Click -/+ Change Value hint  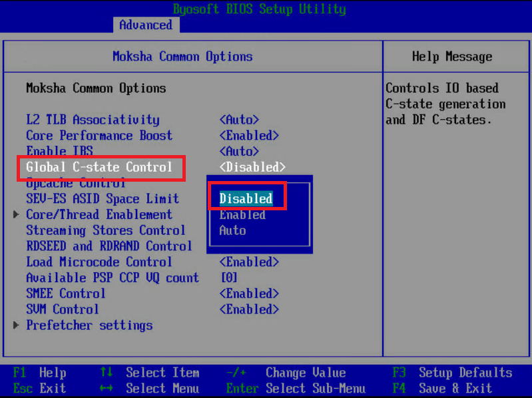pos(286,373)
